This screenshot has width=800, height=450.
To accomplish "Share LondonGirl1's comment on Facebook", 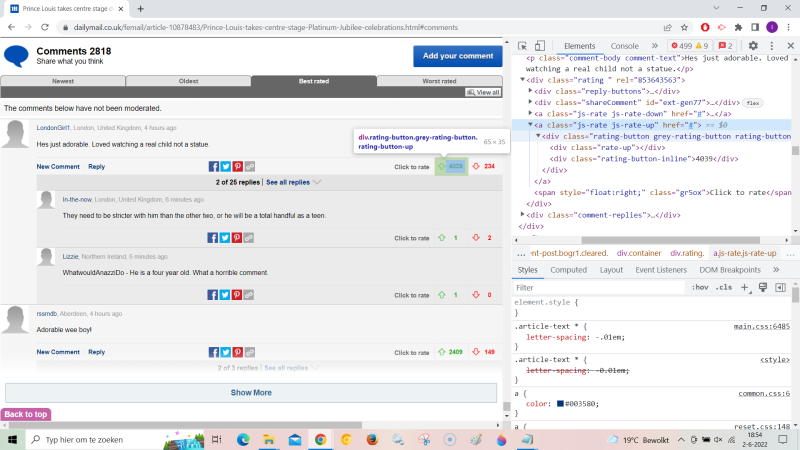I will [x=214, y=167].
